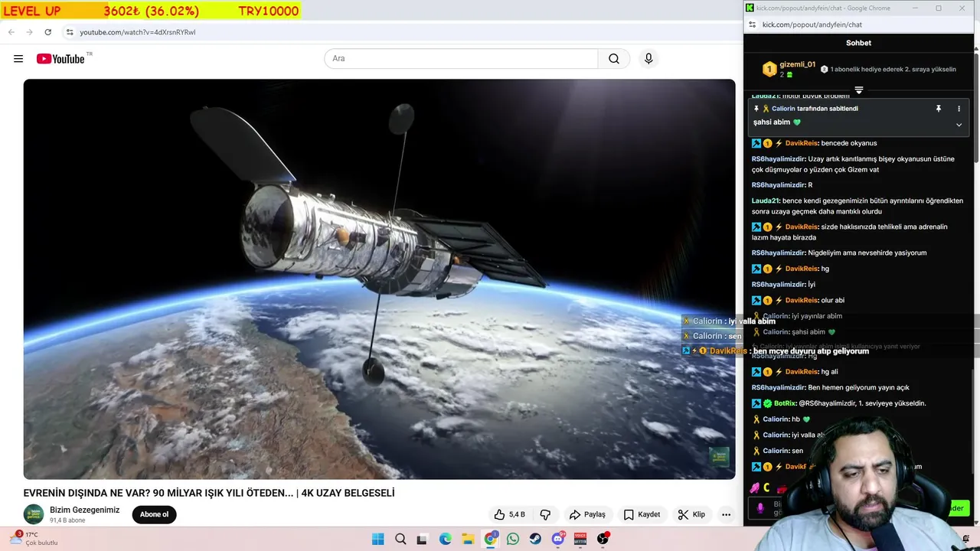This screenshot has width=980, height=551.
Task: Launch Microsoft Edge from taskbar
Action: pyautogui.click(x=445, y=539)
